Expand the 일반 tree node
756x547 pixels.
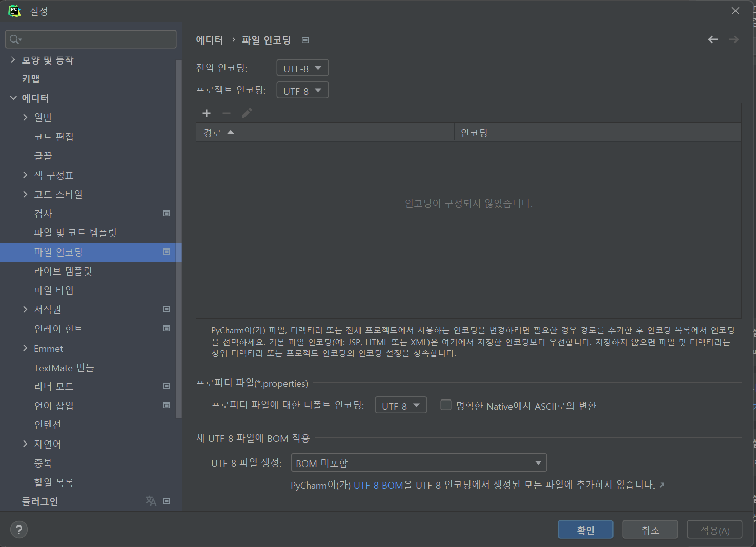point(25,117)
